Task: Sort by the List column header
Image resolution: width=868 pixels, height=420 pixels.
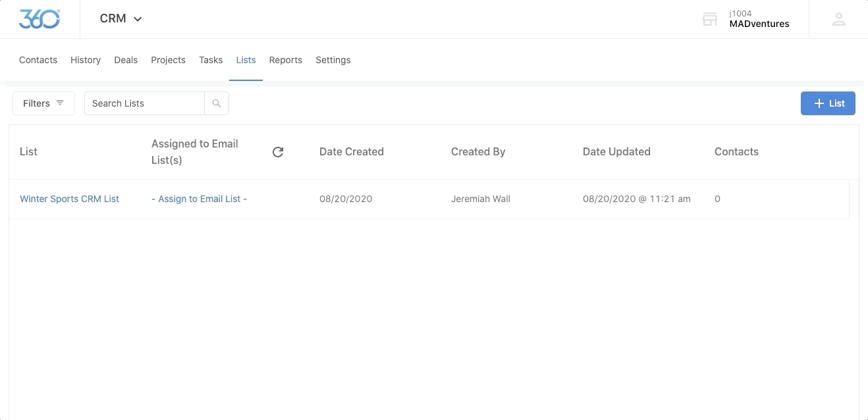Action: tap(28, 151)
